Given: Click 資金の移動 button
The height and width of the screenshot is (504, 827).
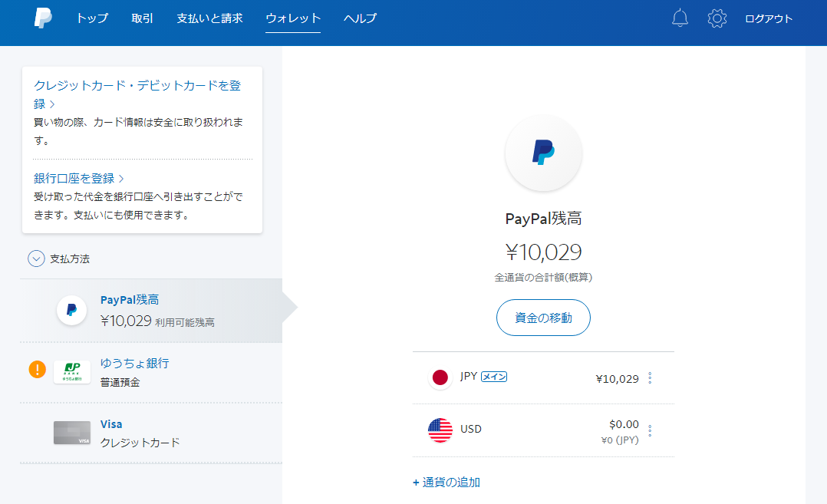Looking at the screenshot, I should click(x=543, y=318).
